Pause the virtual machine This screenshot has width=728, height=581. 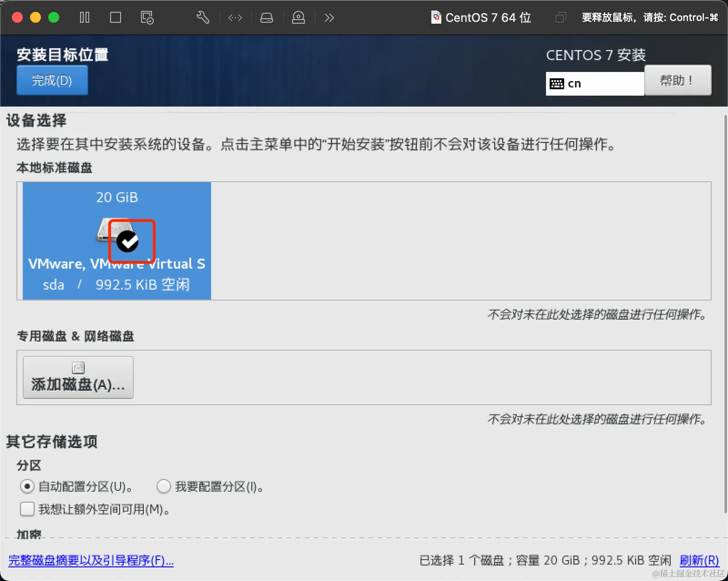point(85,18)
